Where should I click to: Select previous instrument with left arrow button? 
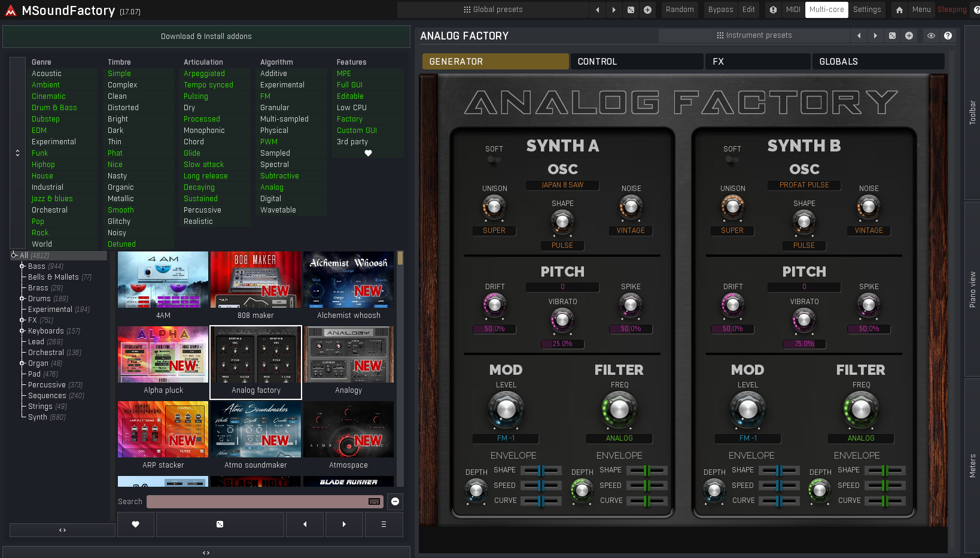coord(305,524)
